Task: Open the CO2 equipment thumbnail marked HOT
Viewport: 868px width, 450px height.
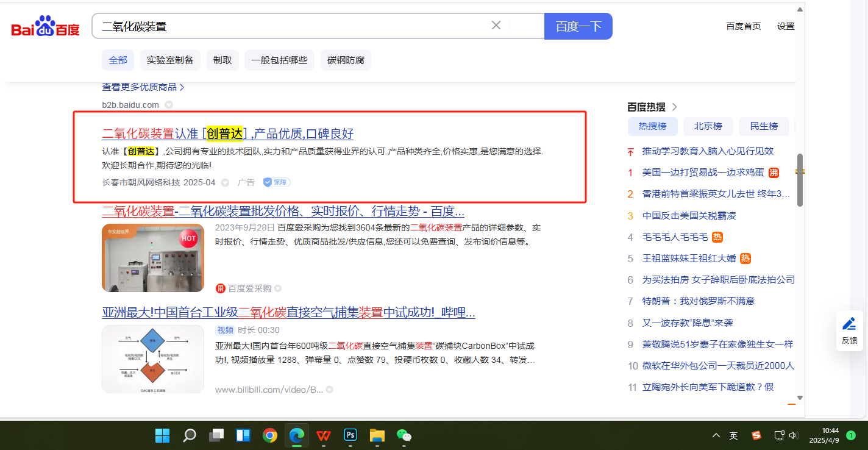Action: tap(153, 258)
